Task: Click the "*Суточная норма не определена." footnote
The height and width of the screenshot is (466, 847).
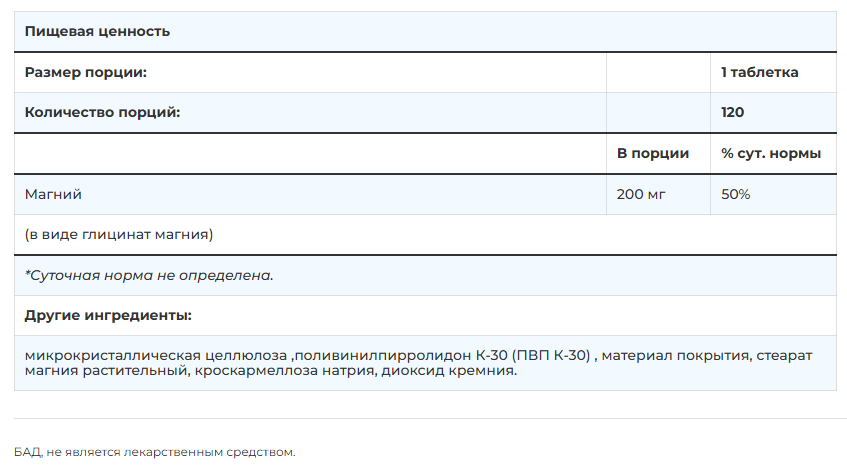Action: (149, 275)
